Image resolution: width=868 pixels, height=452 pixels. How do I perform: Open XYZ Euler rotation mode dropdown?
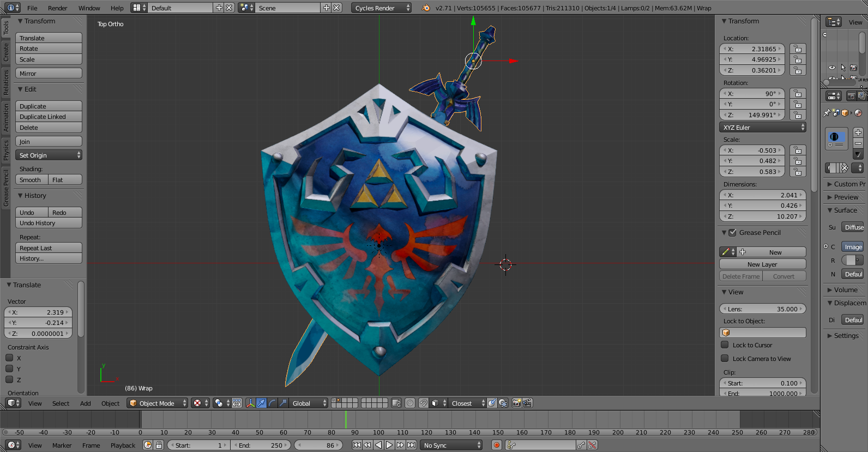coord(763,128)
